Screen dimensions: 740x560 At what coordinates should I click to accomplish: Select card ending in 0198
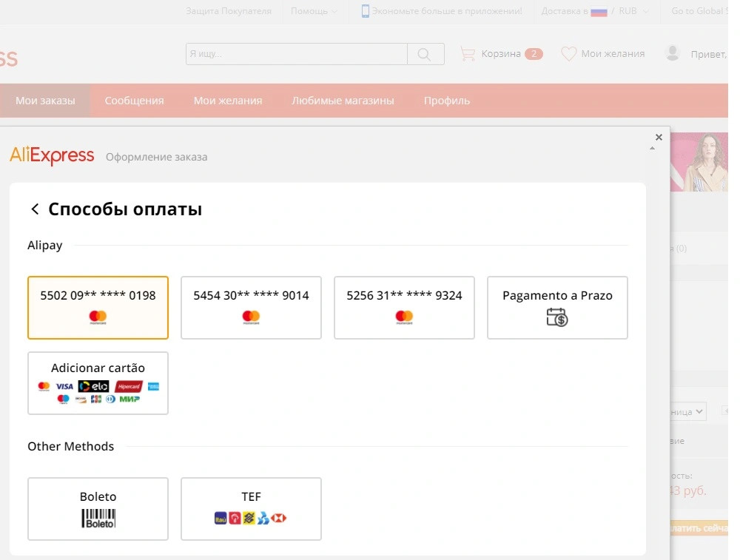coord(98,308)
